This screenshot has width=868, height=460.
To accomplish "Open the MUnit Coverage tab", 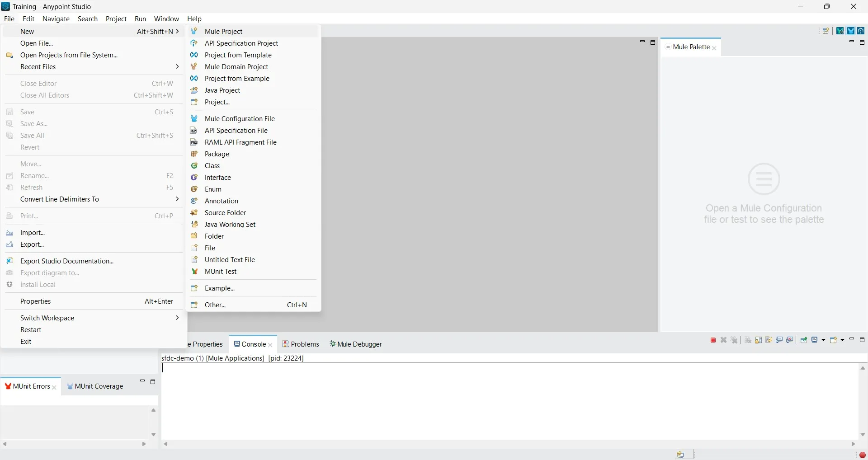I will [95, 386].
